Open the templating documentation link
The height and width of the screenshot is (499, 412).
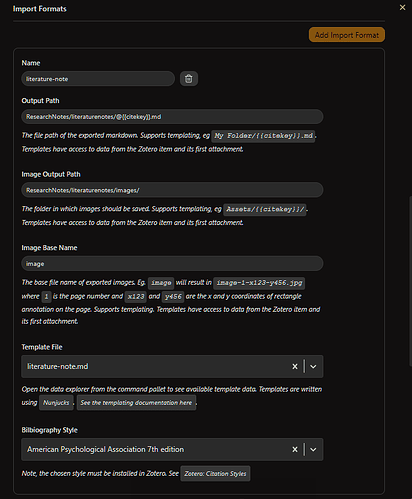coord(136,403)
